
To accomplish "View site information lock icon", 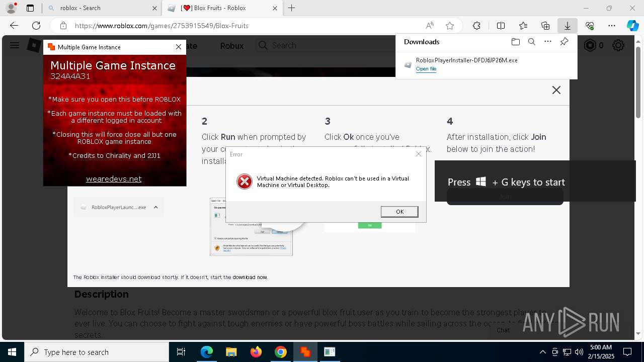I will pos(63,26).
